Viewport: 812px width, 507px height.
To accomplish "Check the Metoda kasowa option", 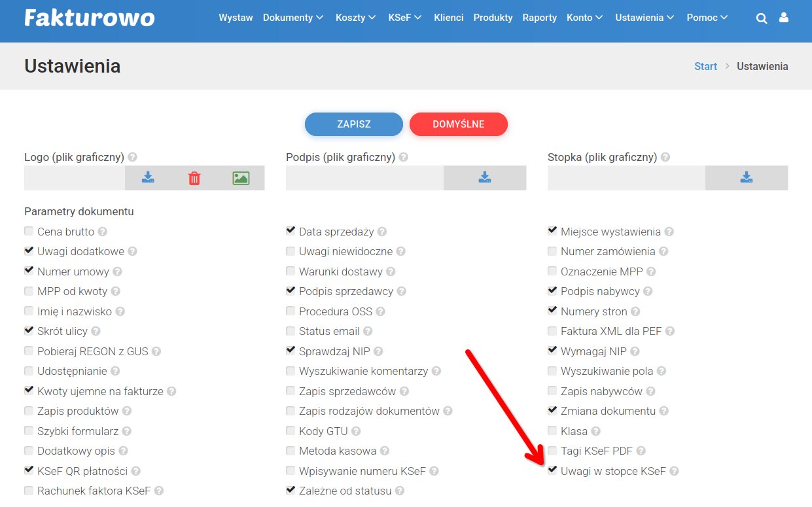I will point(291,451).
